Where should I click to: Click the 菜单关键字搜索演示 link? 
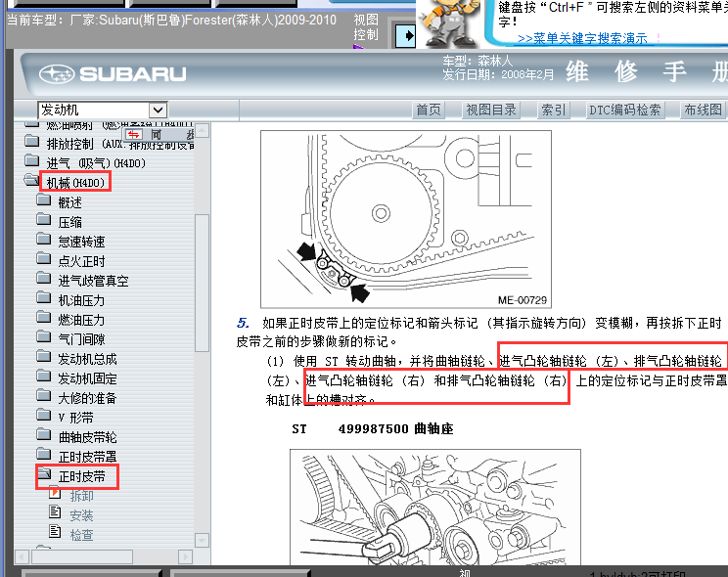pos(582,38)
